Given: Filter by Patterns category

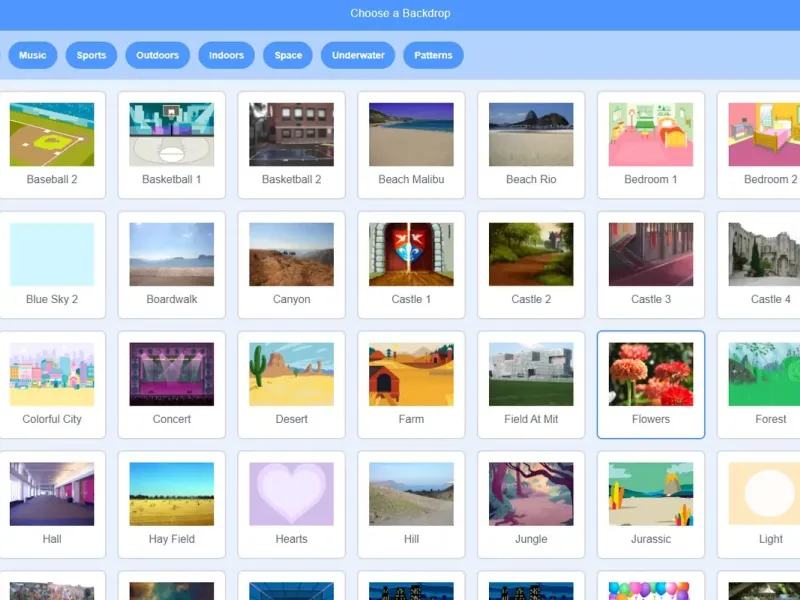Looking at the screenshot, I should click(433, 55).
